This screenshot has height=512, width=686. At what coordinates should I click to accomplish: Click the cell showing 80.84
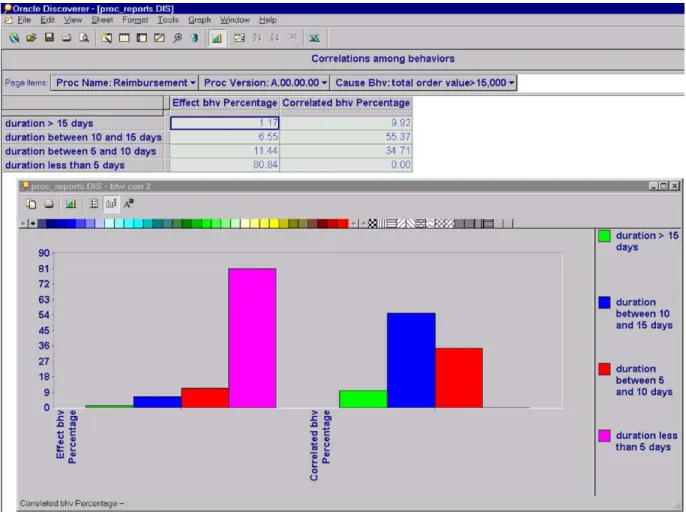(224, 165)
